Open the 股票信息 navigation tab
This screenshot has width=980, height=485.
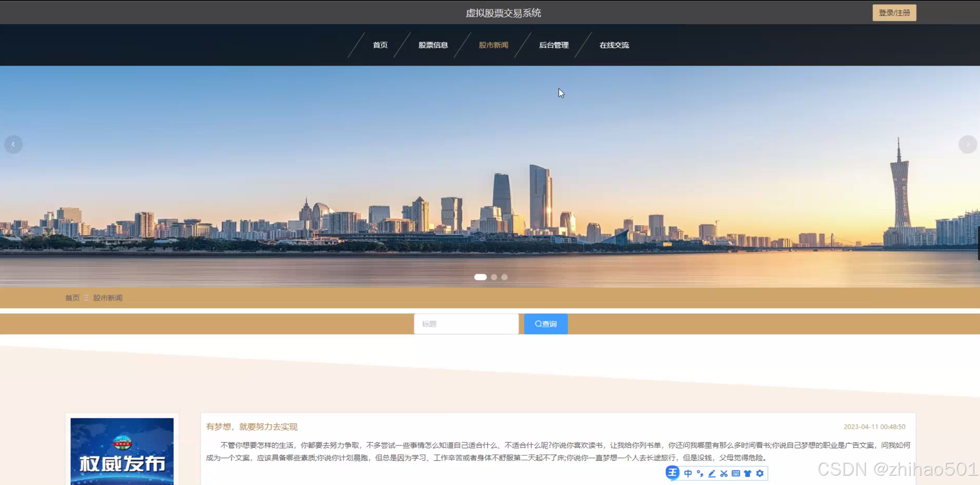coord(433,45)
